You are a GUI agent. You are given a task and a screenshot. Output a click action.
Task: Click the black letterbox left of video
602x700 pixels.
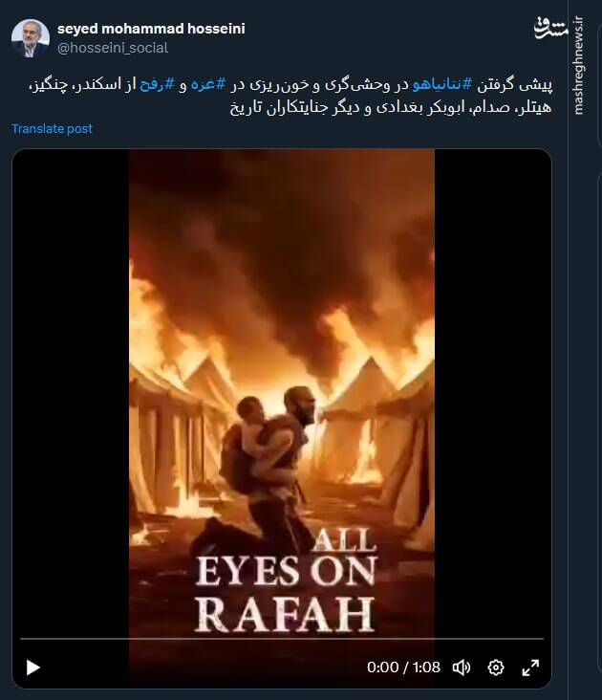point(71,393)
